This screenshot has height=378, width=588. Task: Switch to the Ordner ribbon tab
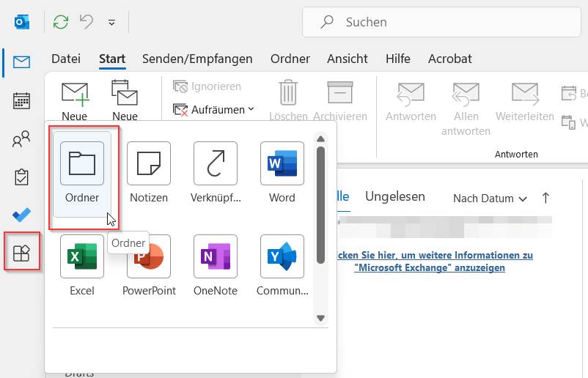point(290,59)
